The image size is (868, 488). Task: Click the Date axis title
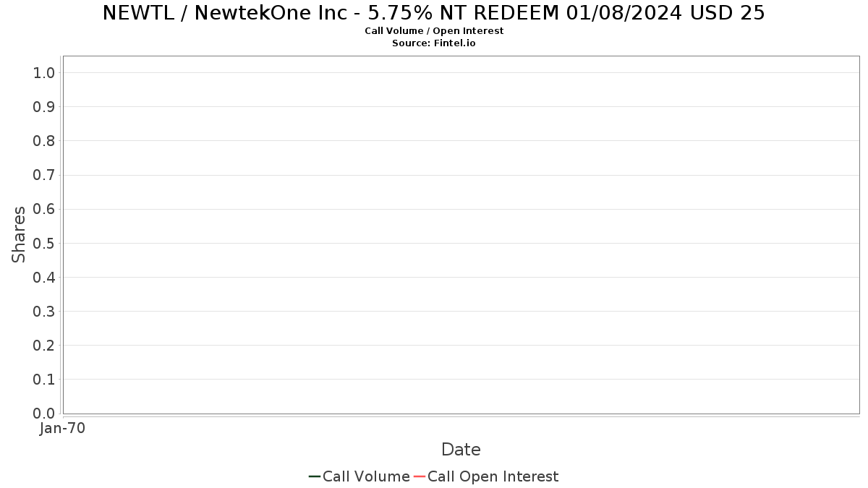[461, 450]
